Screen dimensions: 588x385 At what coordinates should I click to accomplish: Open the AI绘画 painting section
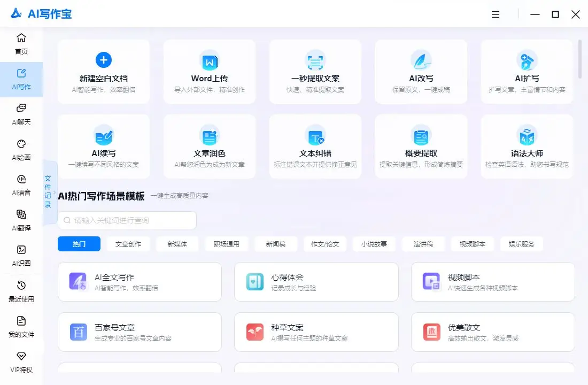pyautogui.click(x=21, y=150)
